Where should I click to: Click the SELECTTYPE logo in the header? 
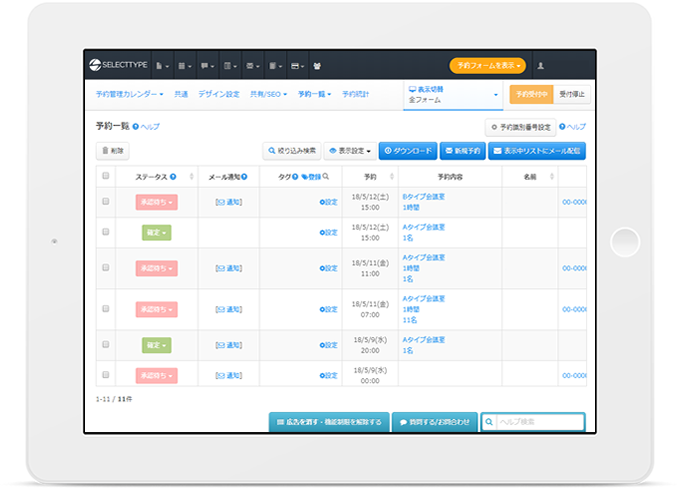118,65
